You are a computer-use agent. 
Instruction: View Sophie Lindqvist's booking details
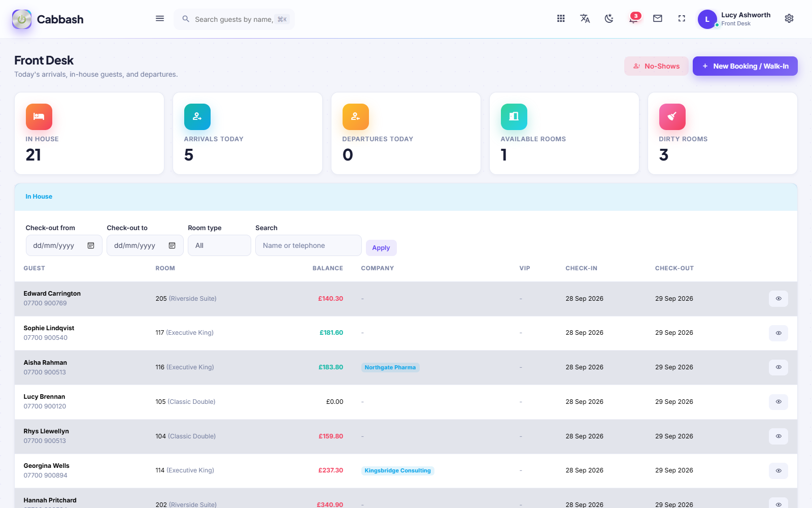point(779,333)
